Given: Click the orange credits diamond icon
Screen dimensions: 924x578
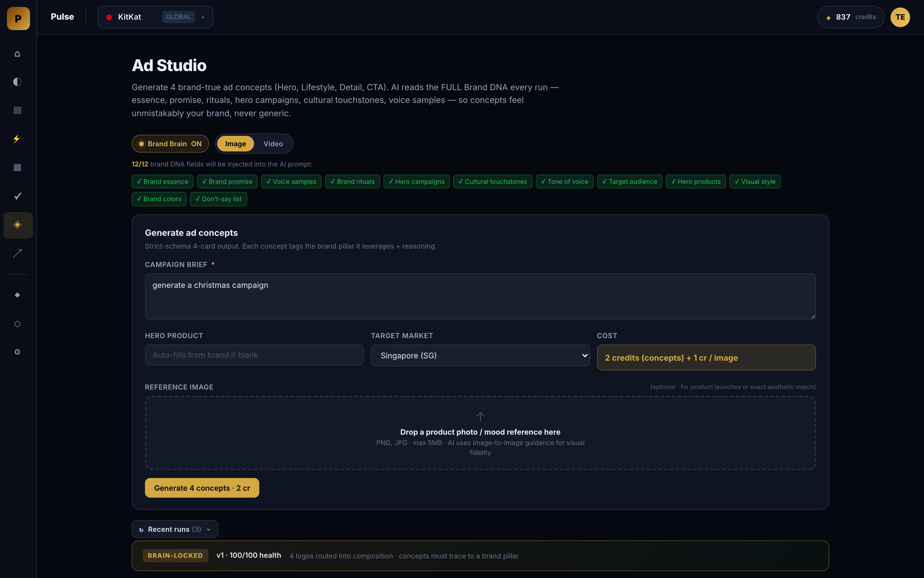Looking at the screenshot, I should [828, 18].
